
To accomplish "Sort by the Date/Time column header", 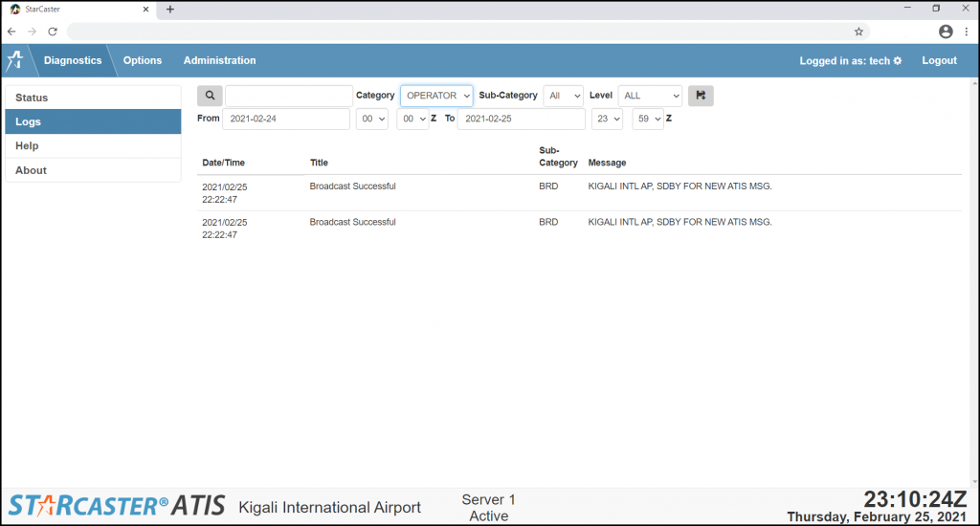I will [223, 163].
